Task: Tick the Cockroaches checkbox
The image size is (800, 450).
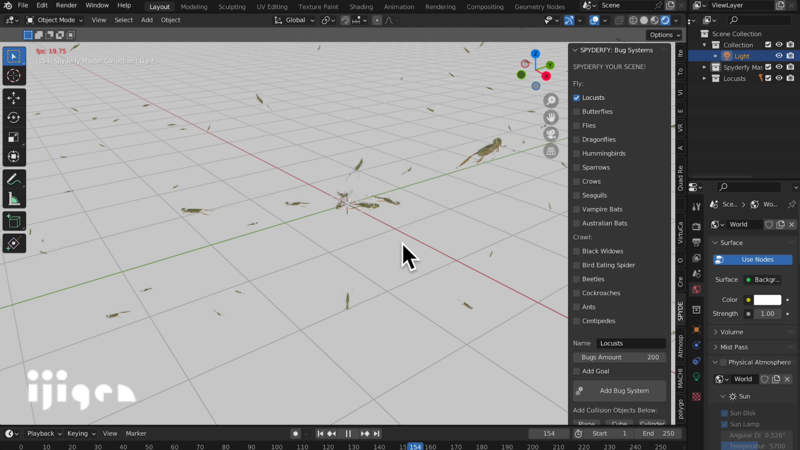Action: 577,293
